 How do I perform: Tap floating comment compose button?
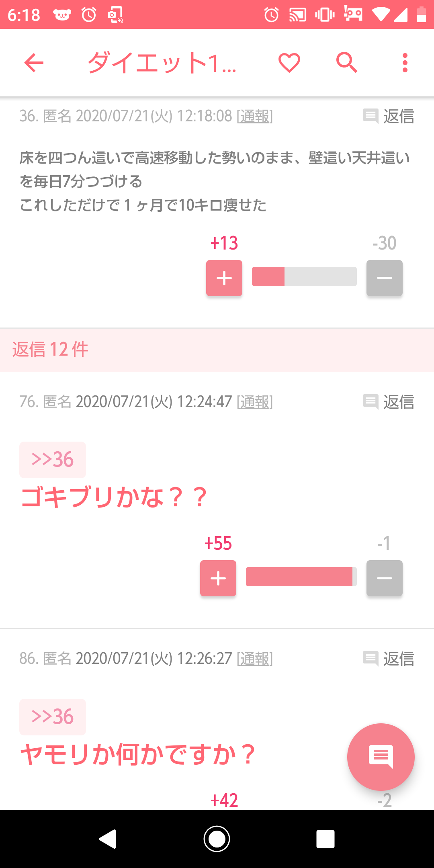pyautogui.click(x=381, y=757)
